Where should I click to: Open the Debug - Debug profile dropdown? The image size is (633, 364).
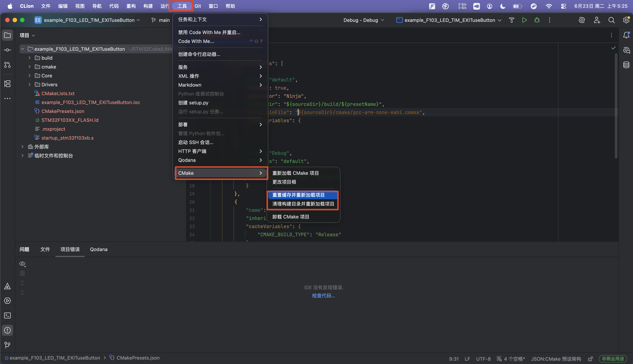[x=364, y=20]
